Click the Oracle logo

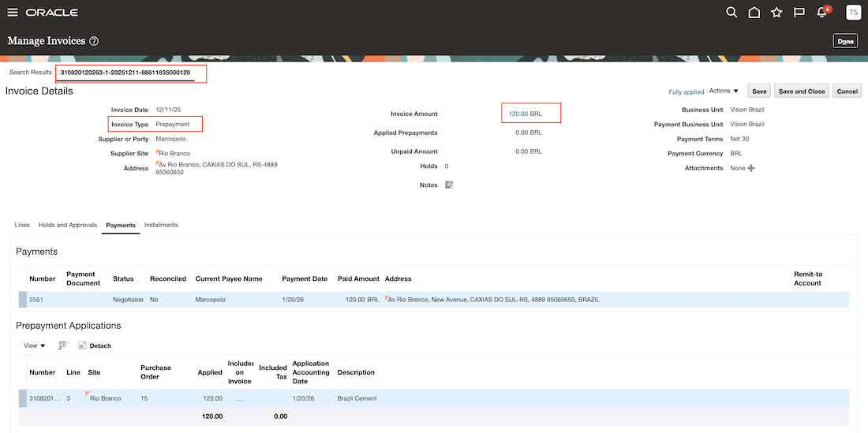point(52,12)
